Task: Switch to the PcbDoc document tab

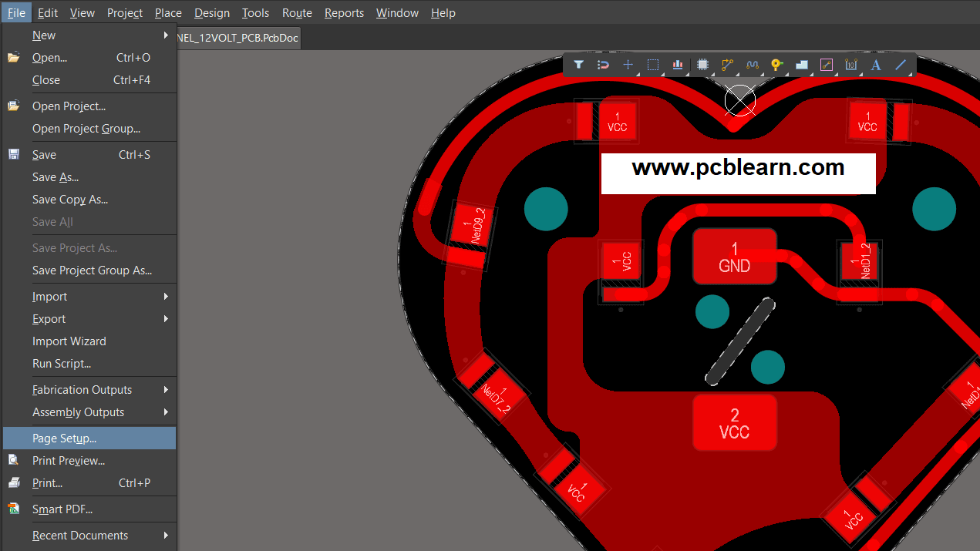Action: (237, 38)
